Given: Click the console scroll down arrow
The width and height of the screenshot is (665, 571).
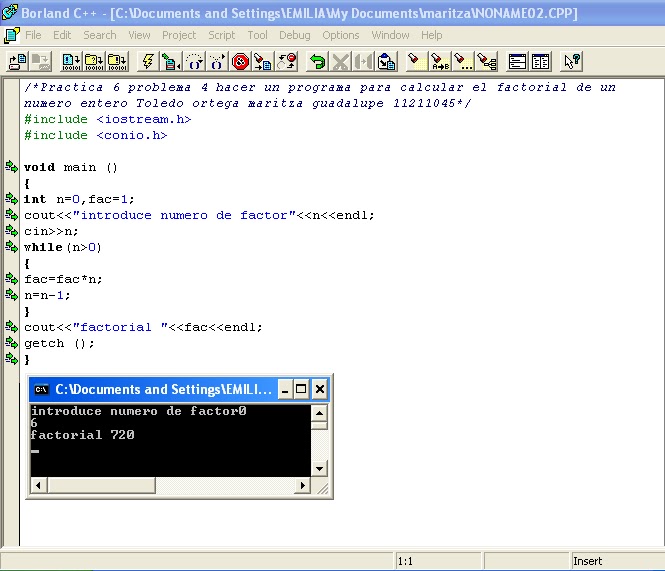Looking at the screenshot, I should (x=319, y=469).
